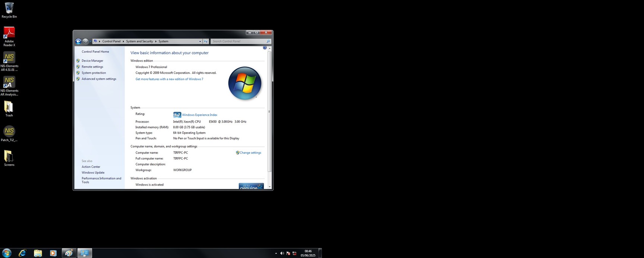Click the Full computer name value TIRFPC-PC
Screen dimensions: 644x258
coord(180,159)
